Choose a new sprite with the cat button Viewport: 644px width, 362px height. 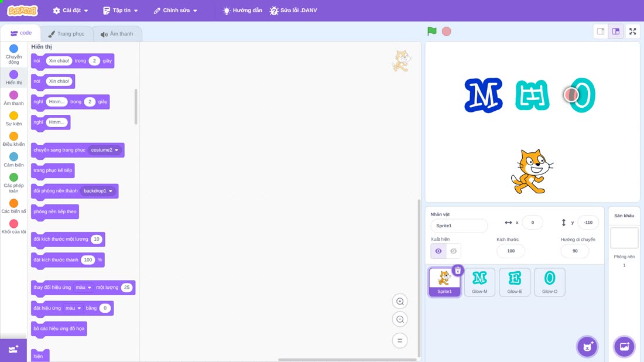pyautogui.click(x=587, y=347)
